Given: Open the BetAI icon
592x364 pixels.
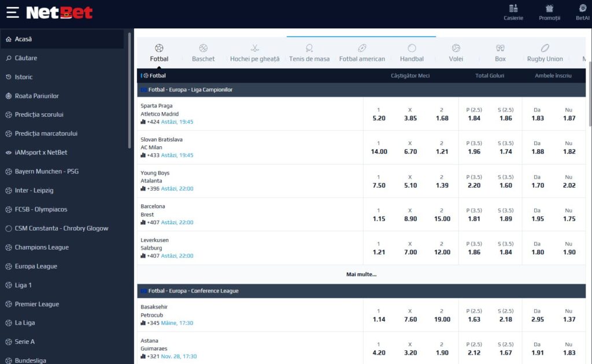Looking at the screenshot, I should (583, 8).
